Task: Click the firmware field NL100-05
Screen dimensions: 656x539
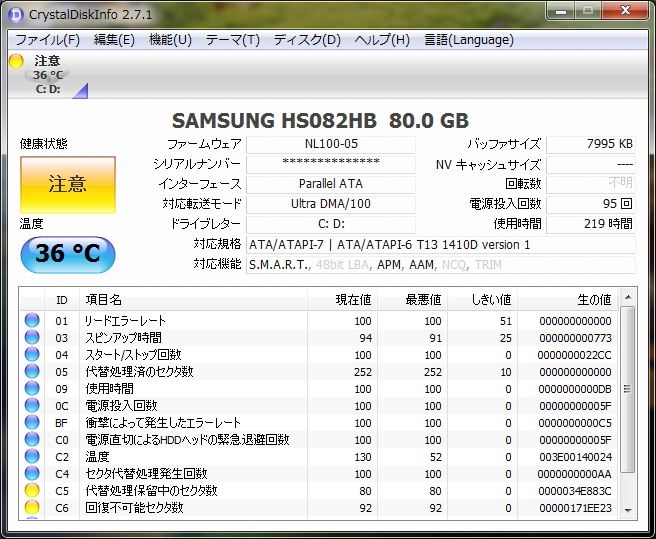Action: pyautogui.click(x=331, y=144)
